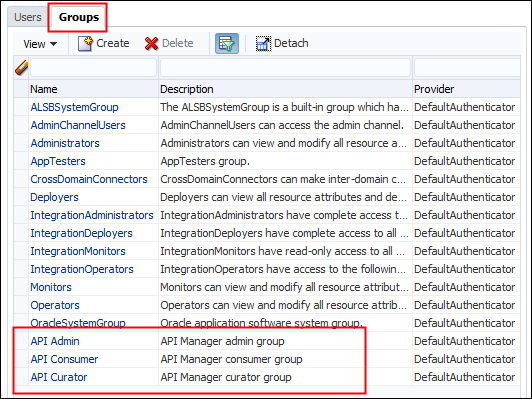The height and width of the screenshot is (399, 532).
Task: Open the IntegrationAdministrators group link
Action: [92, 215]
